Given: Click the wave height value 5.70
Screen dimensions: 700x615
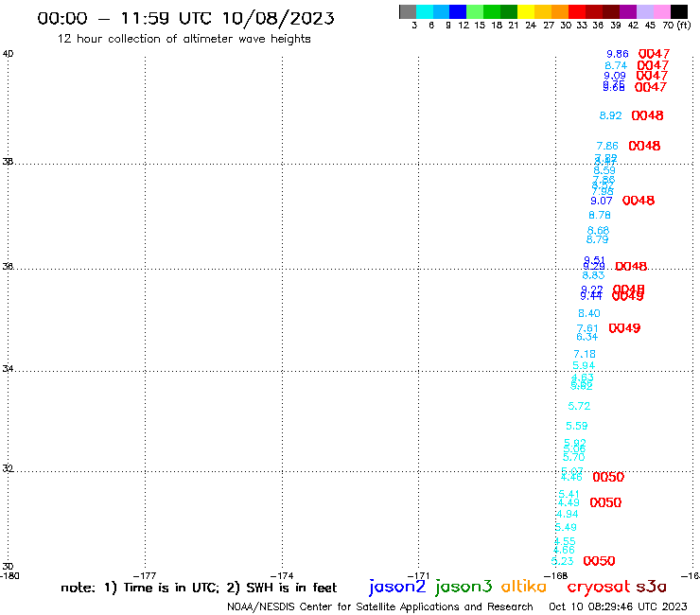Looking at the screenshot, I should (x=573, y=457).
